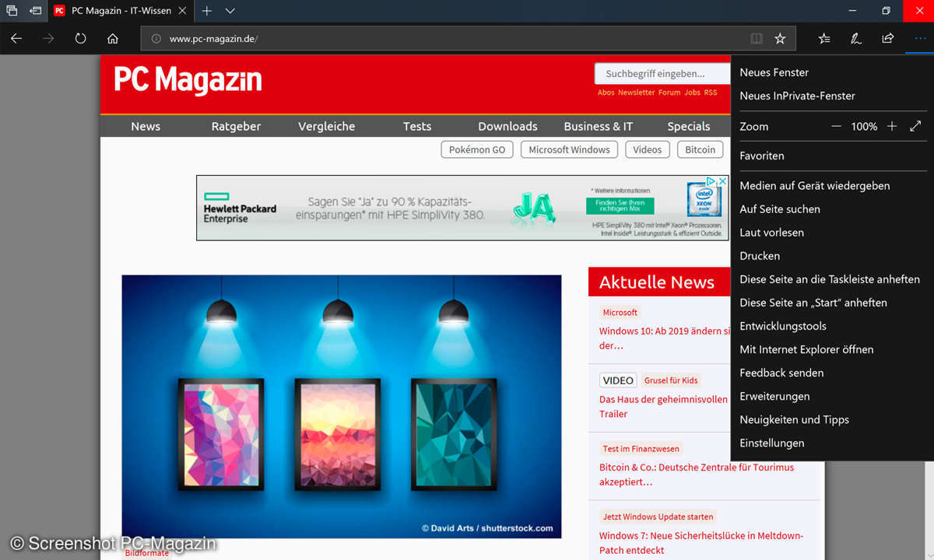Viewport: 934px width, 560px height.
Task: Add notes with the pen icon
Action: 856,38
